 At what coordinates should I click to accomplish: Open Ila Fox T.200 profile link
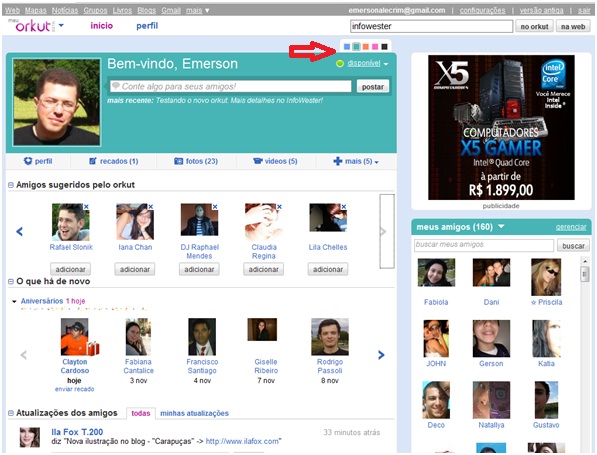[77, 432]
